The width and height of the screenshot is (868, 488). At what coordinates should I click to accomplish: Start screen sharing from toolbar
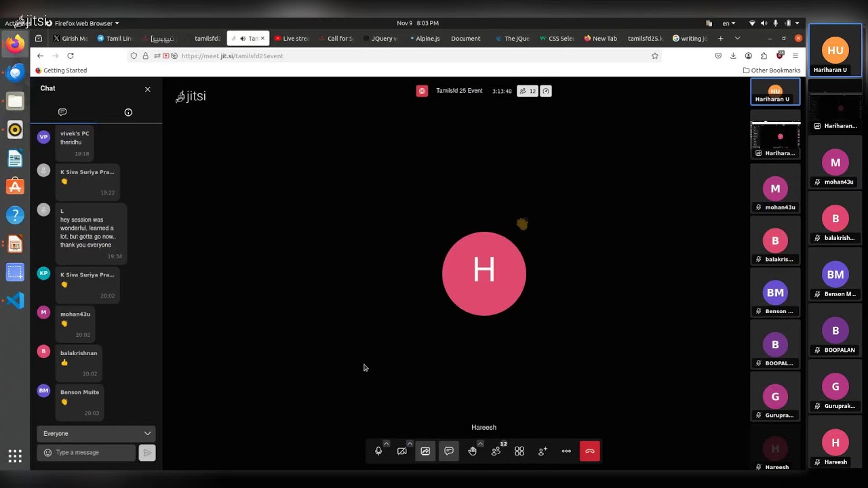click(425, 451)
